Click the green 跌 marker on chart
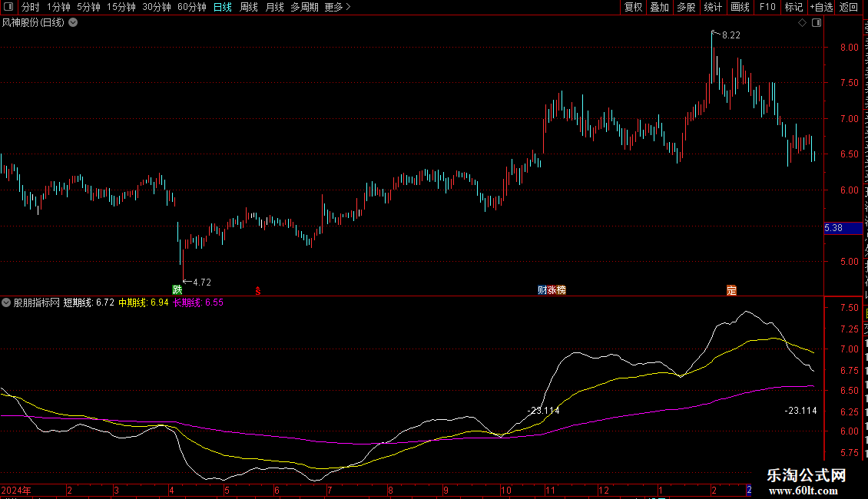The image size is (868, 499). [x=177, y=290]
